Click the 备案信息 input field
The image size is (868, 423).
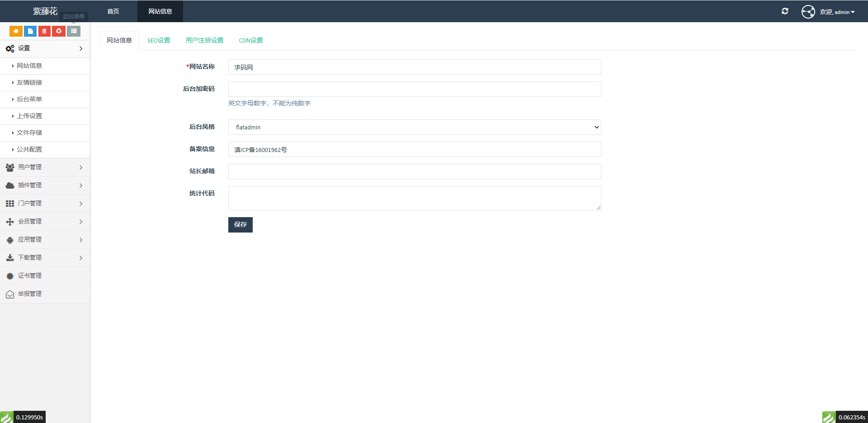click(415, 149)
